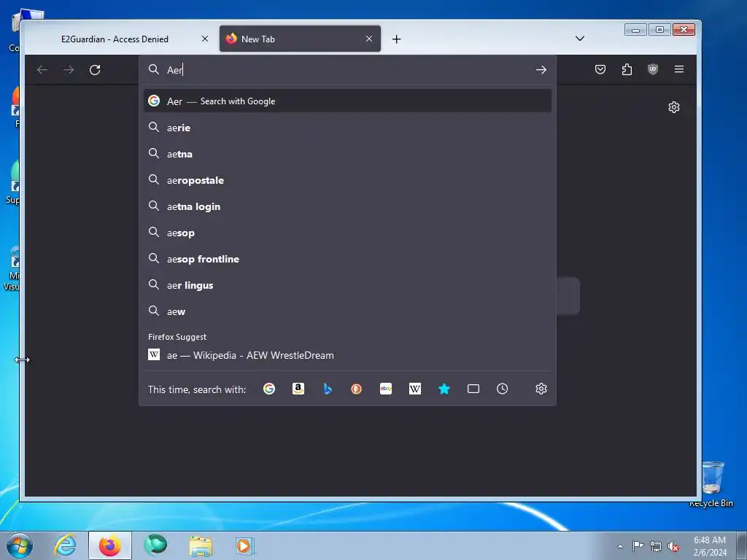Open the Firefox hamburger application menu
The image size is (747, 560).
(x=679, y=69)
